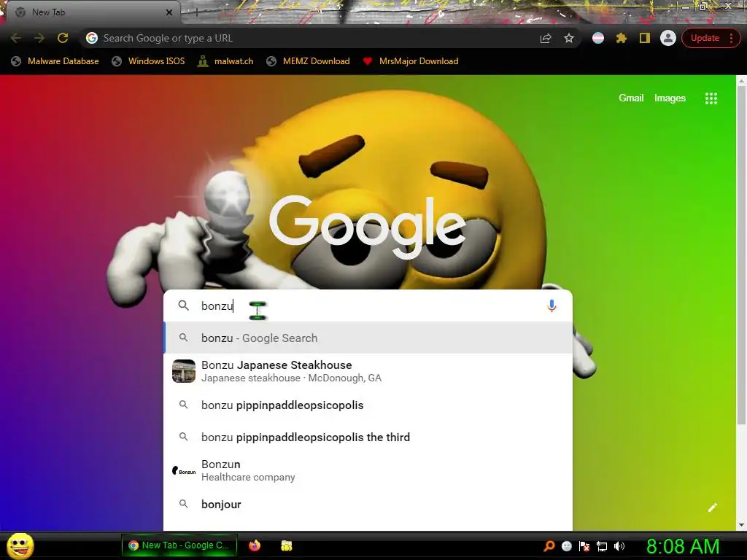
Task: Click the Bonzun company logo
Action: pyautogui.click(x=184, y=470)
